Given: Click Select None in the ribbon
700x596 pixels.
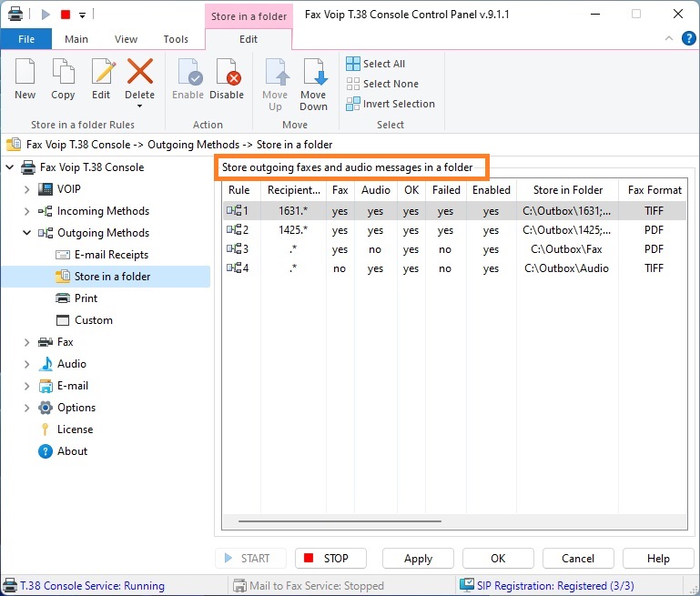Looking at the screenshot, I should tap(382, 84).
